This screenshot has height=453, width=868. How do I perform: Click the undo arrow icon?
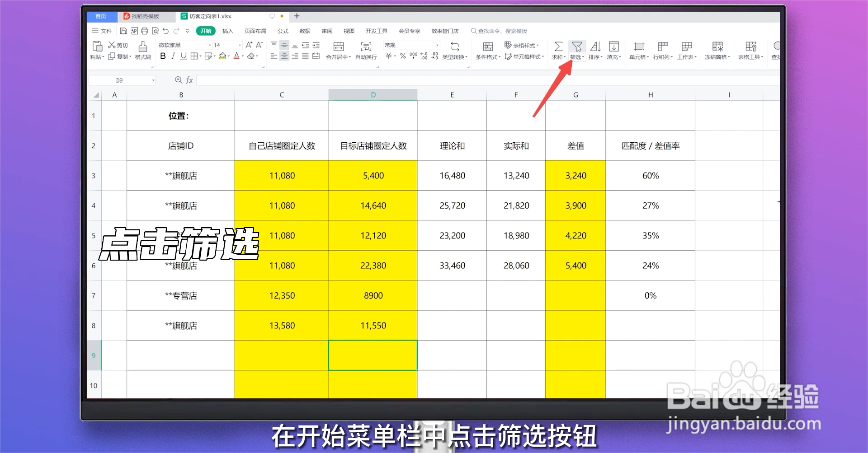[165, 31]
